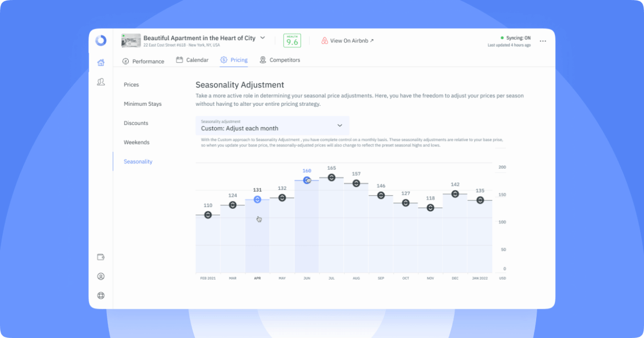Click the app logo at top left
The image size is (644, 338).
click(101, 40)
